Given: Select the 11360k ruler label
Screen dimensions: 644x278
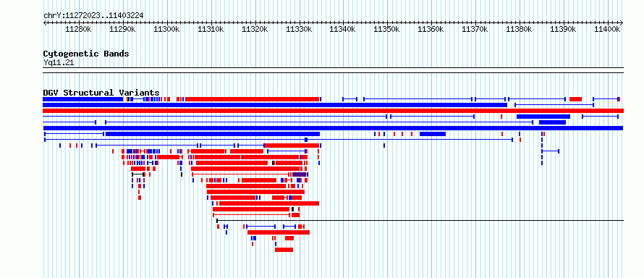Looking at the screenshot, I should [431, 30].
